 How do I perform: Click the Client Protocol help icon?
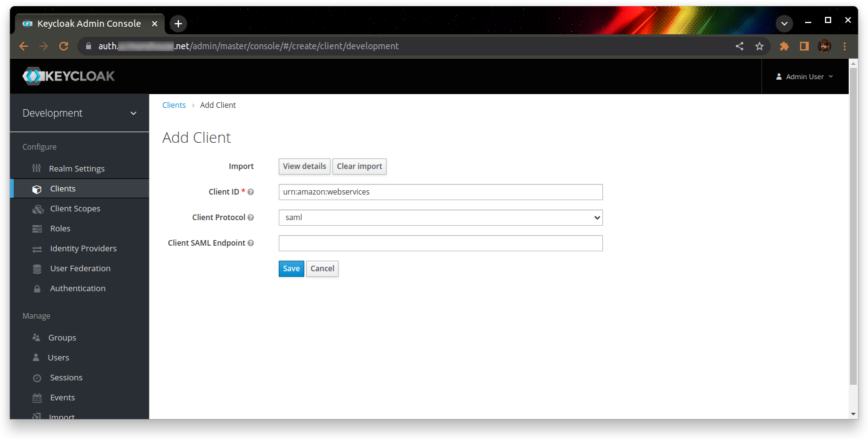[x=251, y=218]
